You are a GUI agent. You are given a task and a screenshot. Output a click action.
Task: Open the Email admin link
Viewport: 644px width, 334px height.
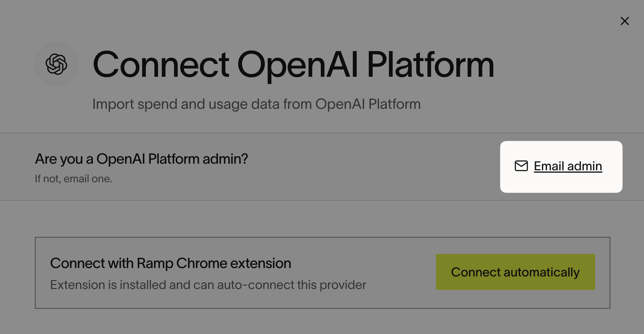click(x=568, y=166)
